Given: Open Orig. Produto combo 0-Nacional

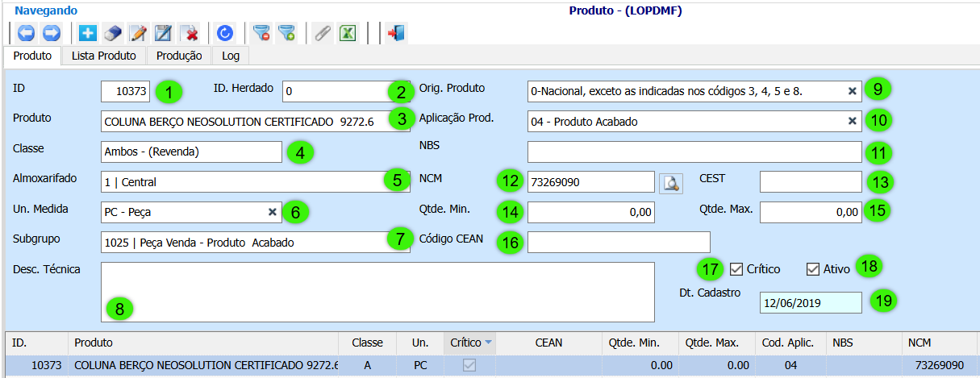Looking at the screenshot, I should pyautogui.click(x=694, y=91).
